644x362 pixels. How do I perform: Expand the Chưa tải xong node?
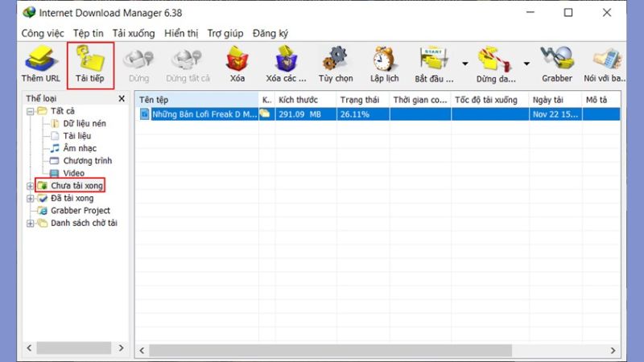point(30,186)
